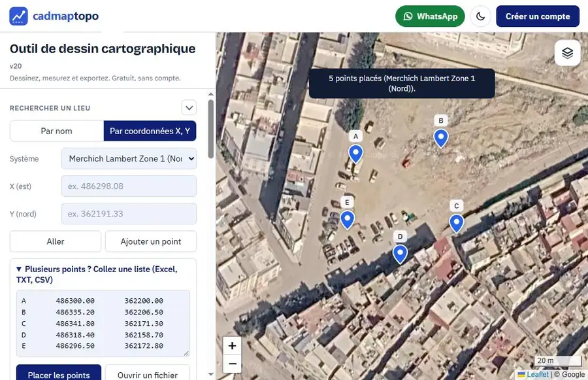
Task: Click the Outil de dessin cartographique heading
Action: (103, 49)
